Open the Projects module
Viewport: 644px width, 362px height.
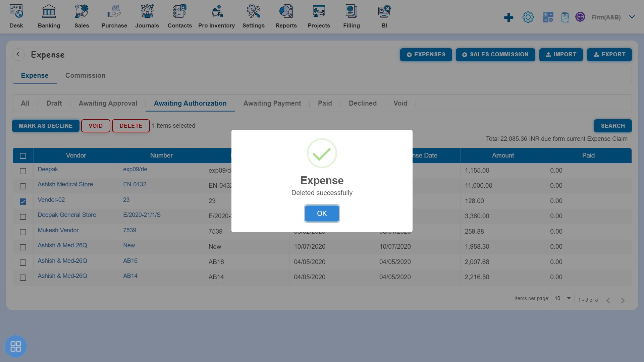tap(318, 15)
